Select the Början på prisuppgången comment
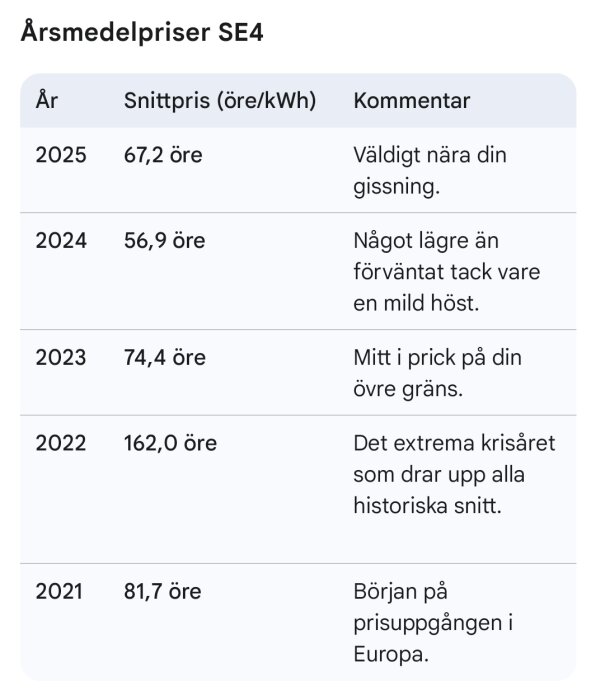 point(433,623)
